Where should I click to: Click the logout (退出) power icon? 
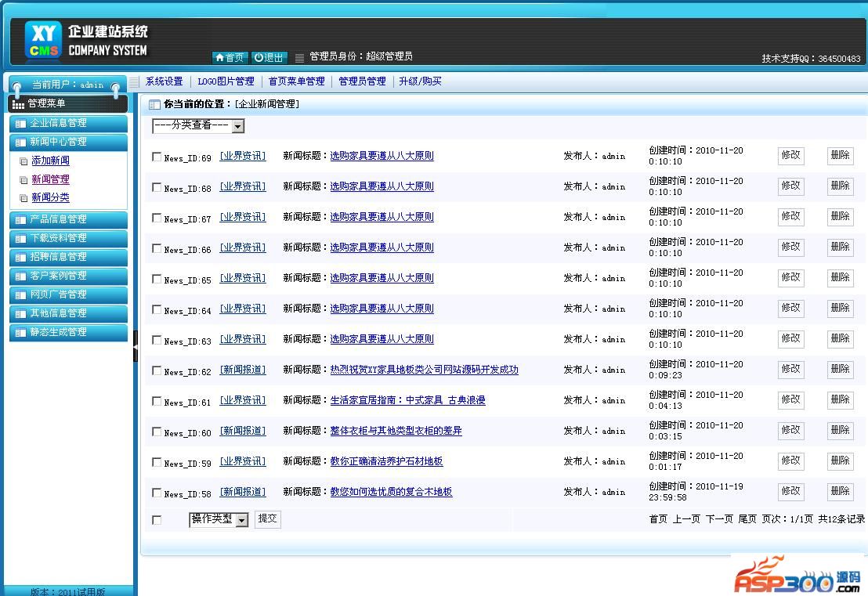tap(259, 58)
